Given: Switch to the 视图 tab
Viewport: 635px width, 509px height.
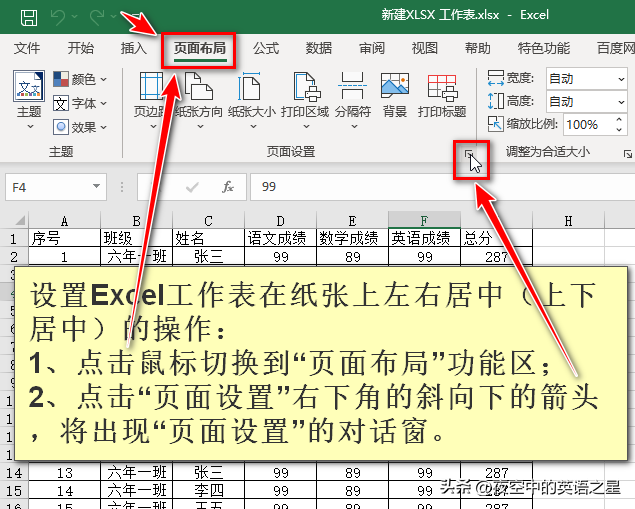Looking at the screenshot, I should (424, 48).
